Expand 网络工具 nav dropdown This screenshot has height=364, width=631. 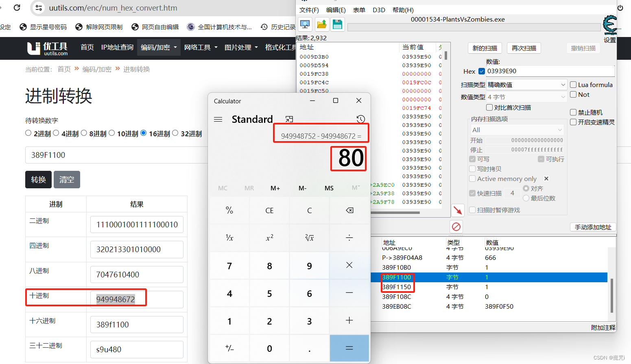coord(201,48)
